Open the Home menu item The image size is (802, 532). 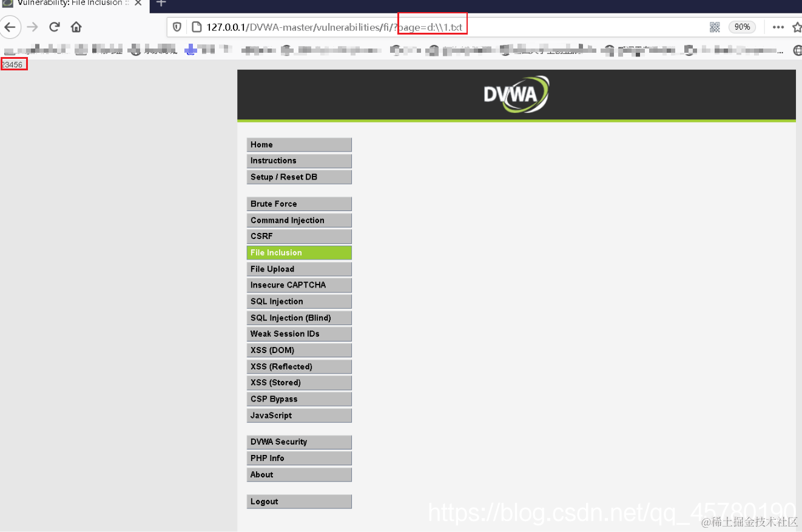tap(299, 144)
